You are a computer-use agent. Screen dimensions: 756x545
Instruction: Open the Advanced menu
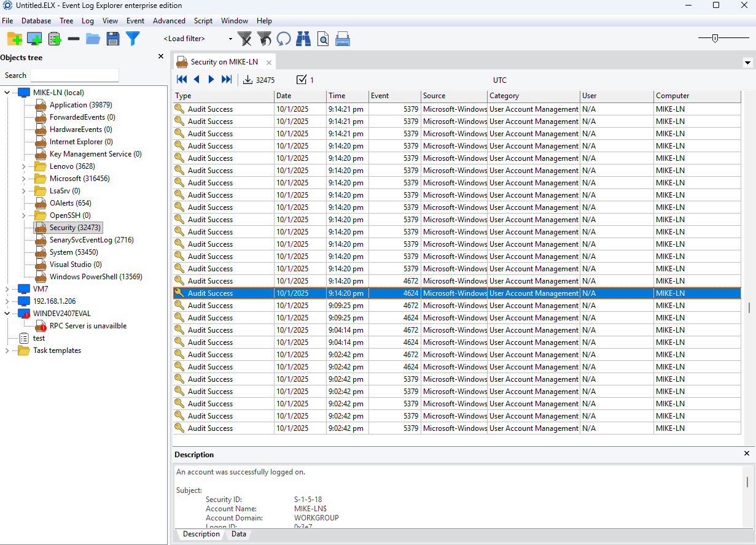(x=169, y=21)
